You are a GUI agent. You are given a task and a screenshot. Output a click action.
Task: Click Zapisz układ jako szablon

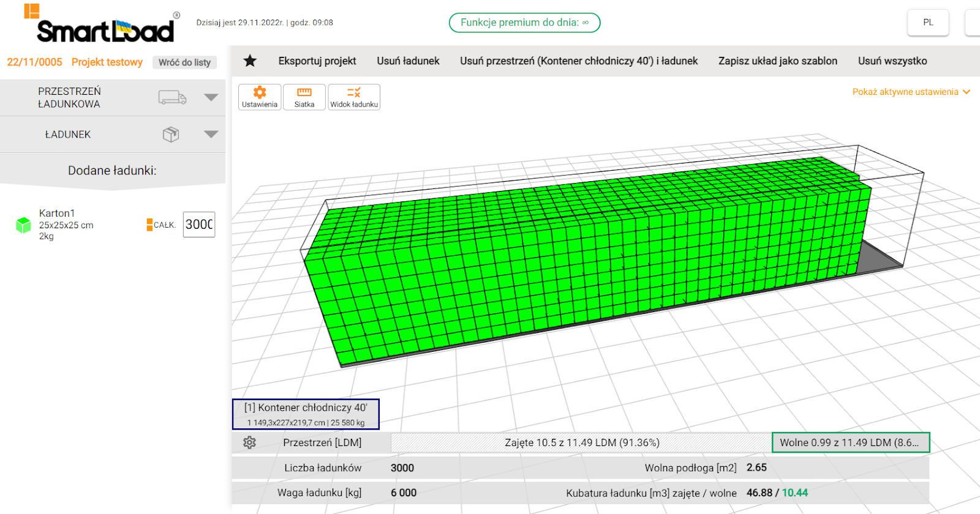click(778, 61)
